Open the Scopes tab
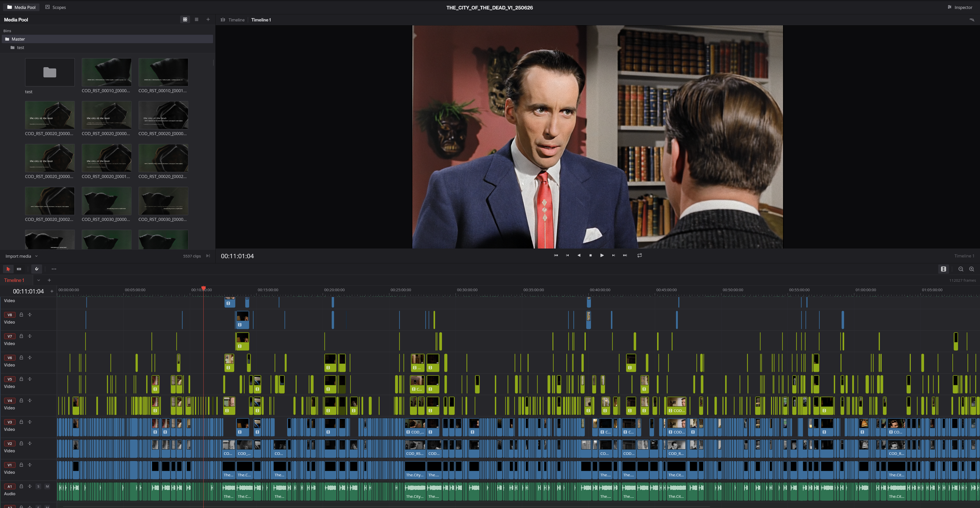Image resolution: width=980 pixels, height=508 pixels. click(55, 7)
